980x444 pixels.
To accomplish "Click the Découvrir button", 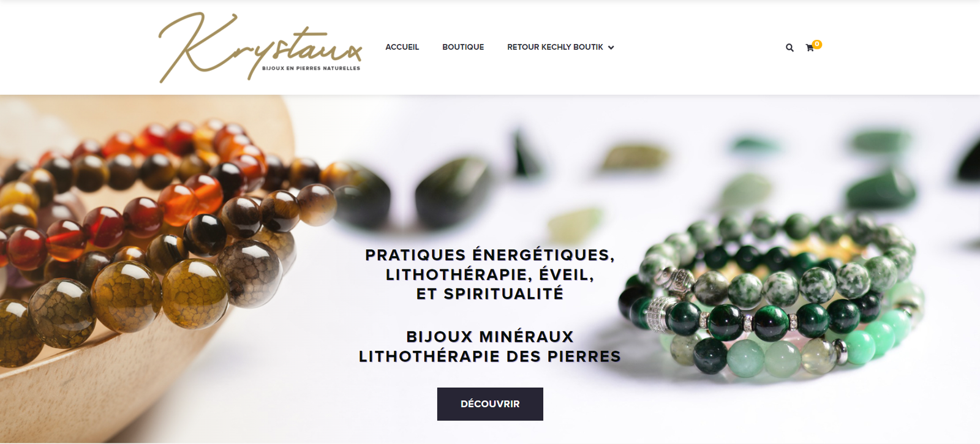I will [490, 404].
